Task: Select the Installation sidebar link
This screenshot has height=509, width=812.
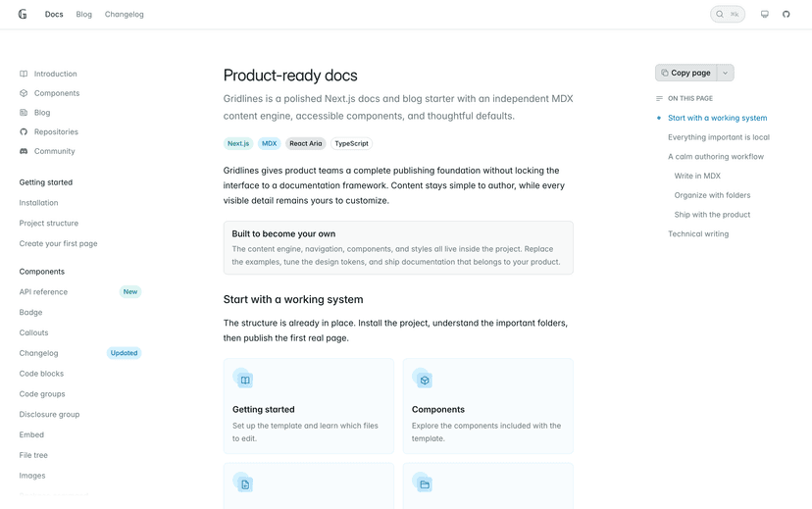Action: 38,203
